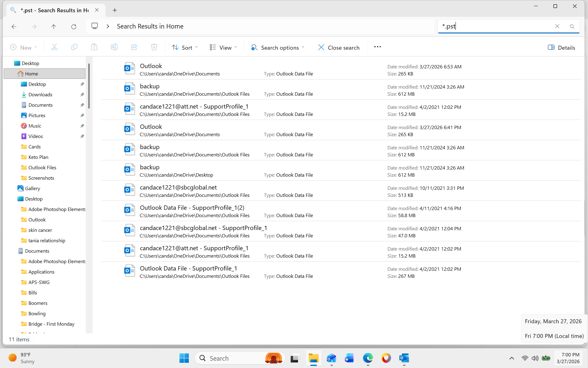Go up one folder level arrow
Viewport: 588px width, 368px height.
pyautogui.click(x=54, y=27)
